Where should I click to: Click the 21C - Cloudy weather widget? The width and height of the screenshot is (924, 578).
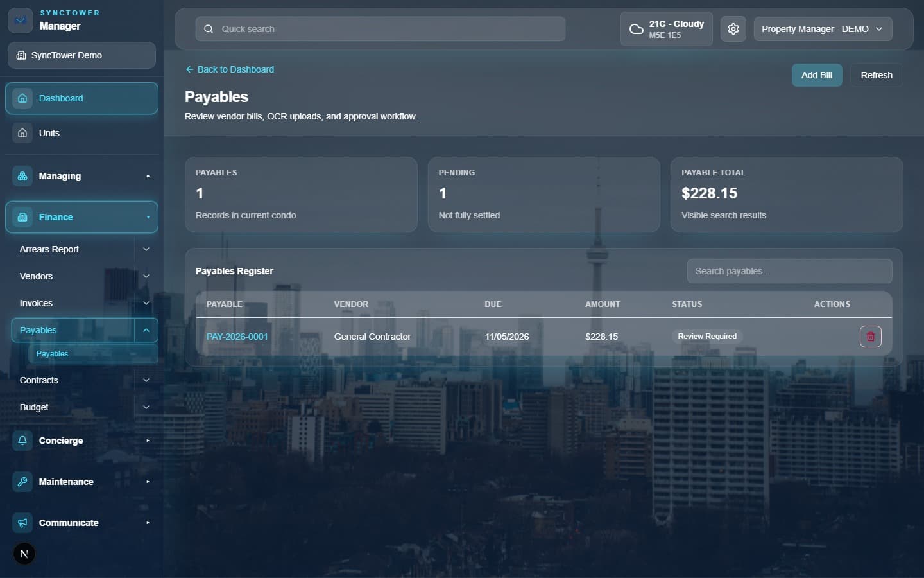[666, 29]
